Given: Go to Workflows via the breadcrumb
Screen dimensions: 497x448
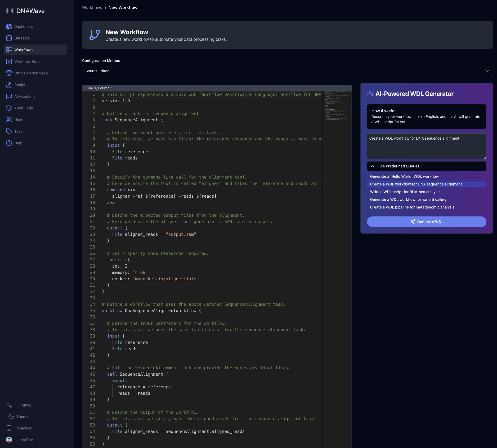Looking at the screenshot, I should [92, 7].
